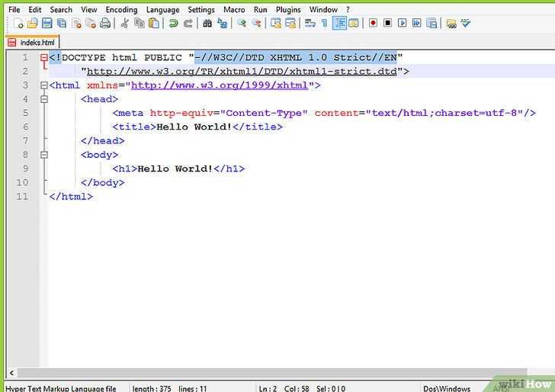The width and height of the screenshot is (555, 392).
Task: Click the New file toolbar icon
Action: tap(18, 24)
